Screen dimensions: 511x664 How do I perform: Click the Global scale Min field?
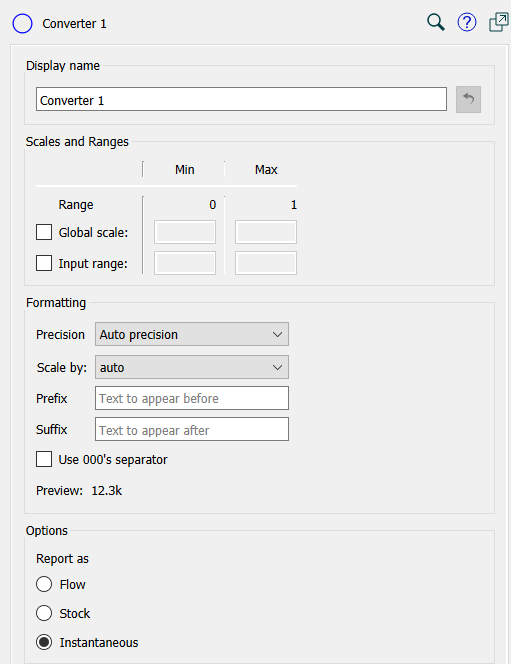pos(185,232)
